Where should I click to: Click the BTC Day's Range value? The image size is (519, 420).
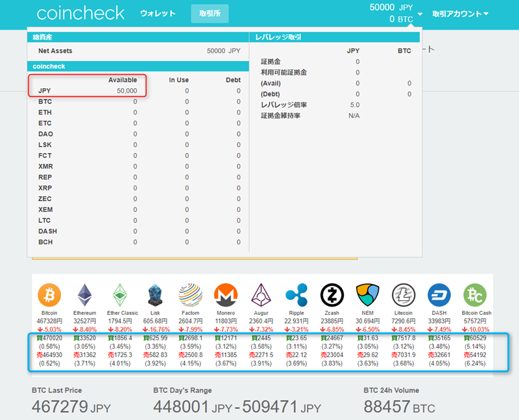[237, 407]
